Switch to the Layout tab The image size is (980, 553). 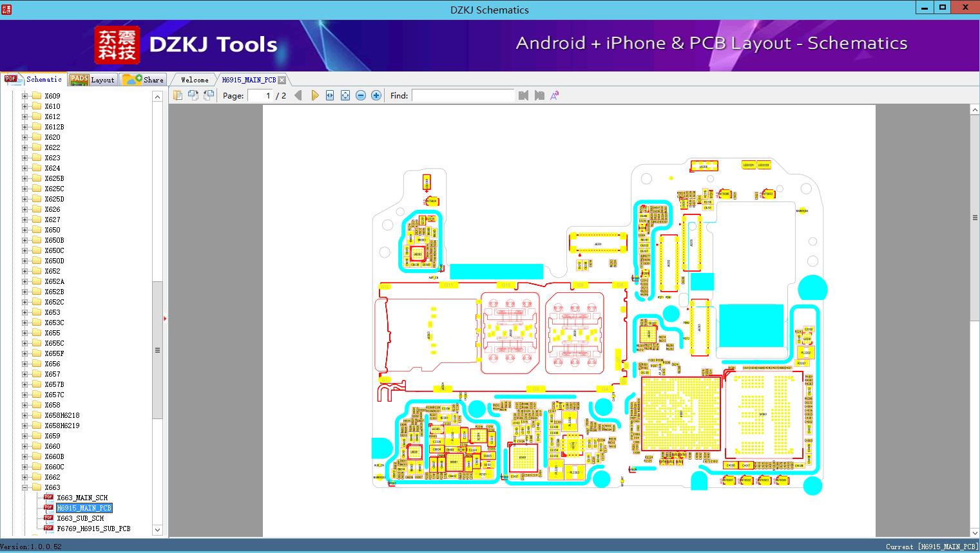[92, 80]
